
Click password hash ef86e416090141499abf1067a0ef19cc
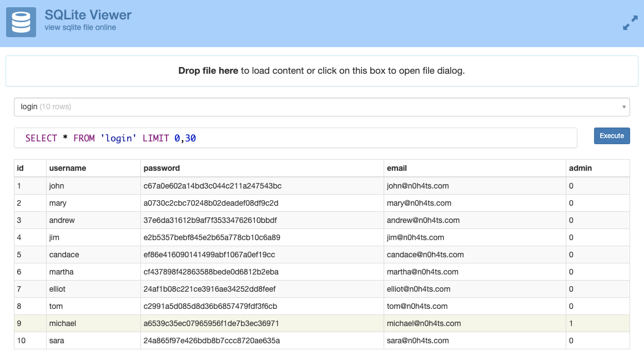[x=209, y=255]
